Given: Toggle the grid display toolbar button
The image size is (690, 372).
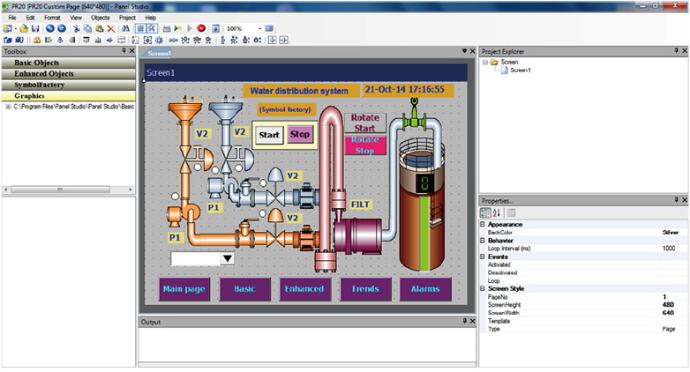Looking at the screenshot, I should coord(140,28).
